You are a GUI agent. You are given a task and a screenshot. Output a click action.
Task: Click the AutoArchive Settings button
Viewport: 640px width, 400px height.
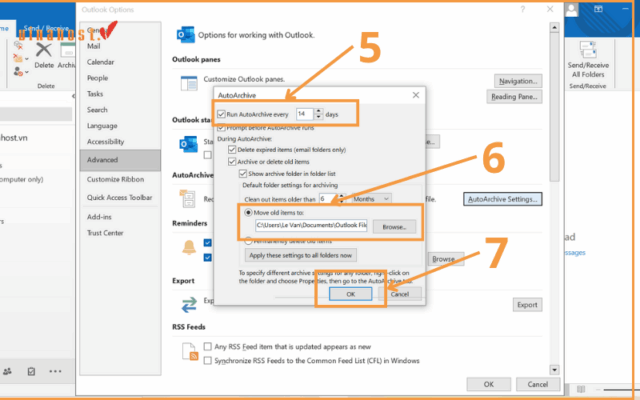click(504, 200)
